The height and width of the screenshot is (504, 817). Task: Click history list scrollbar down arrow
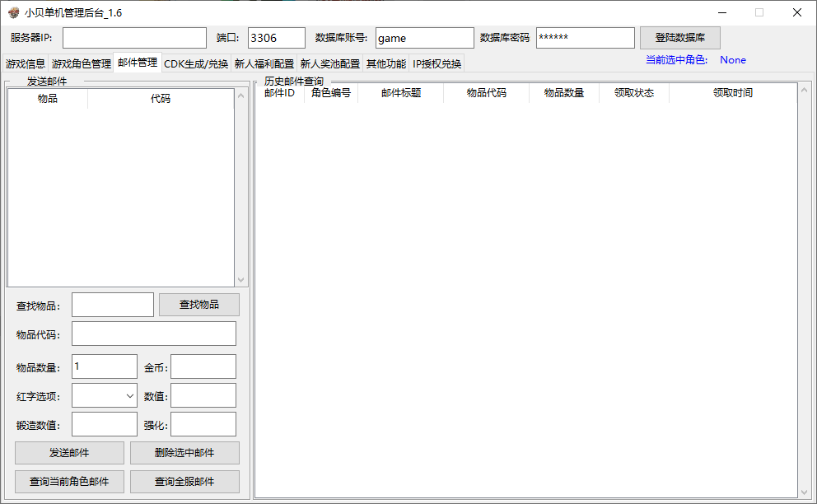click(x=804, y=492)
